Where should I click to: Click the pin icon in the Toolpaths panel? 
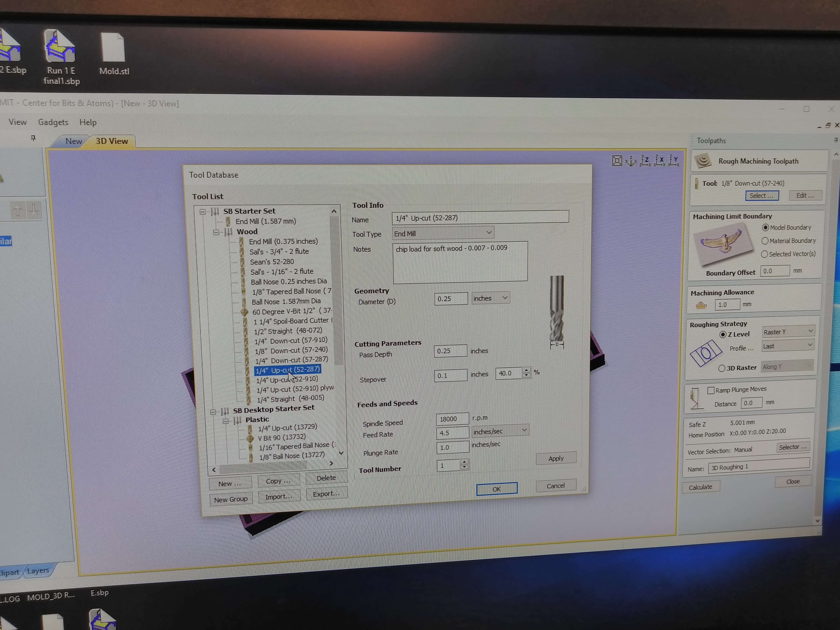pos(835,140)
